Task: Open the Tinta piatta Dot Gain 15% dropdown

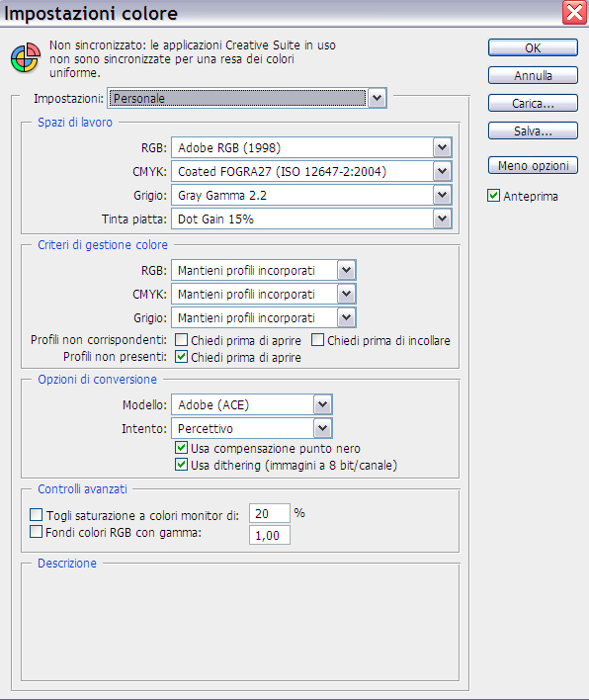Action: pos(311,219)
